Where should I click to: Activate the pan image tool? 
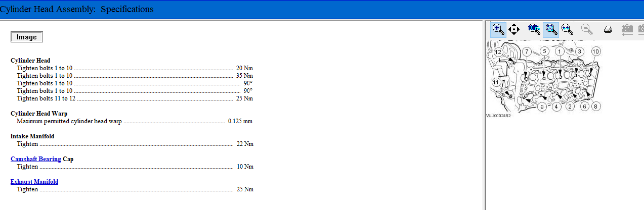pyautogui.click(x=514, y=29)
